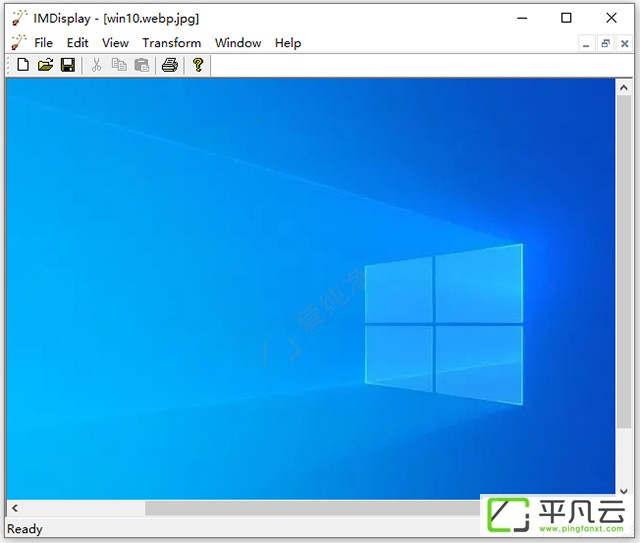Close the inner win10.webp.jpg document
This screenshot has width=640, height=543.
624,44
